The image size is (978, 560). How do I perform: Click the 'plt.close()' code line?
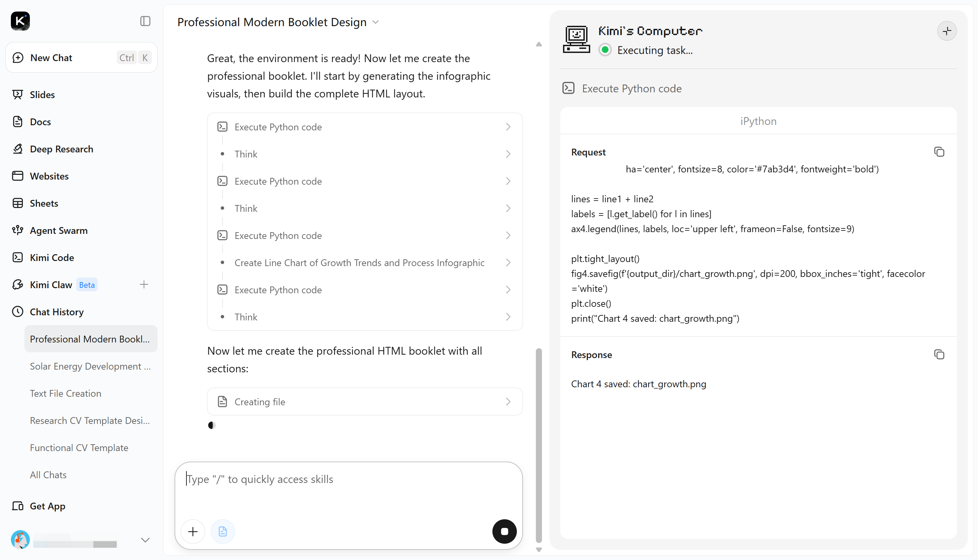coord(591,304)
